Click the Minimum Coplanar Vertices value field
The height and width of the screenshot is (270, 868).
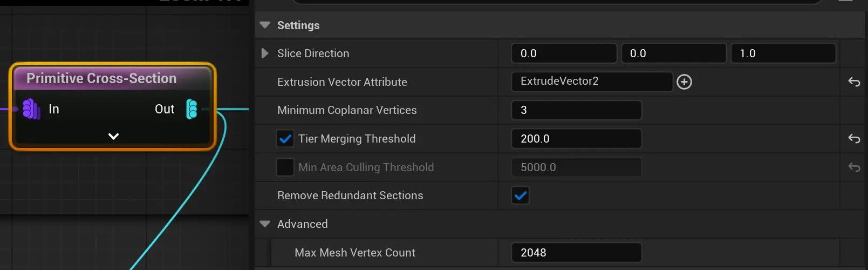pos(576,110)
